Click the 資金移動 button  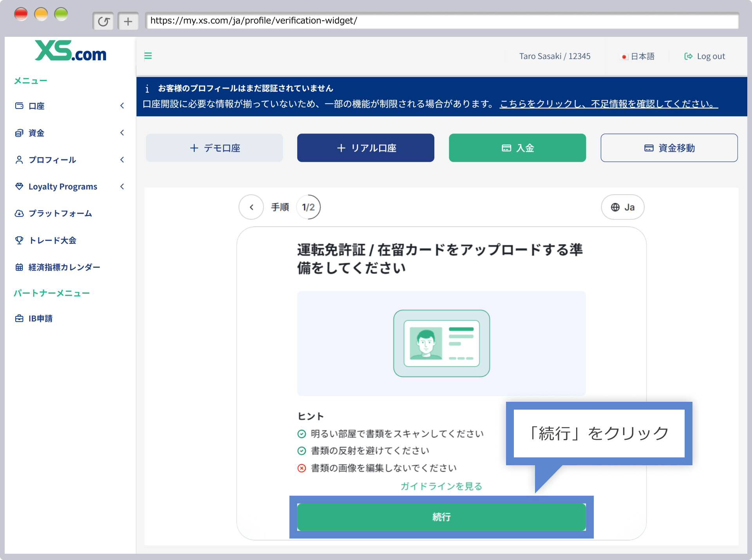pos(669,148)
